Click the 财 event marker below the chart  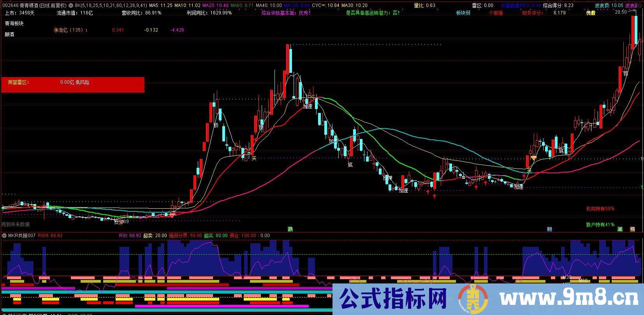click(549, 229)
